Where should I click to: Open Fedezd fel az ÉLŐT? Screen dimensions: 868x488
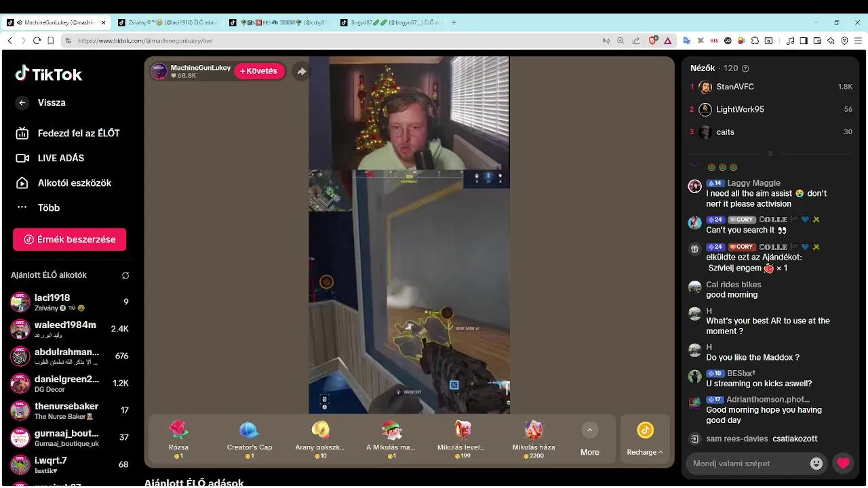coord(68,134)
